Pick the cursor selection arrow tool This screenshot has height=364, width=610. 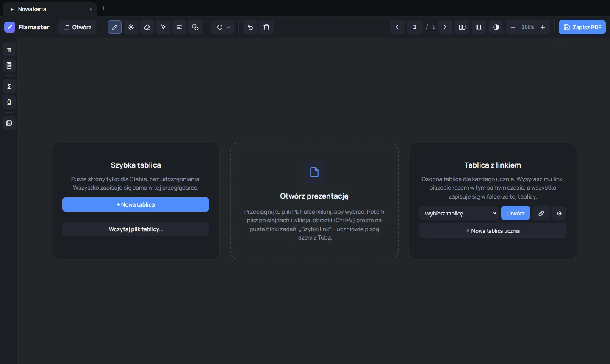pos(163,27)
